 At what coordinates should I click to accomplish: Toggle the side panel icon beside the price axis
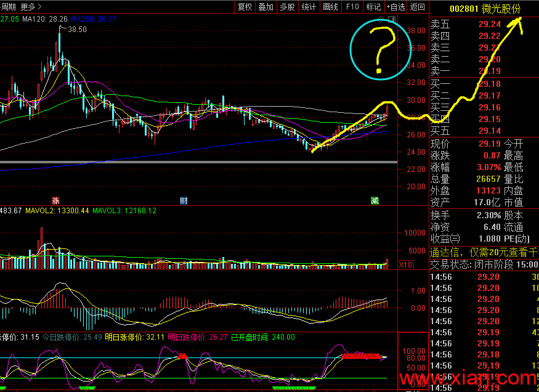pos(392,20)
